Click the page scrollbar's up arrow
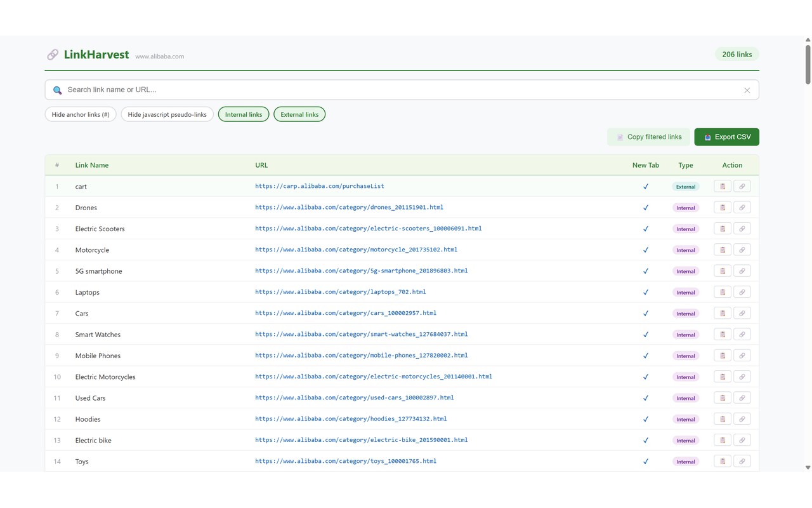This screenshot has width=812, height=508. pos(808,40)
